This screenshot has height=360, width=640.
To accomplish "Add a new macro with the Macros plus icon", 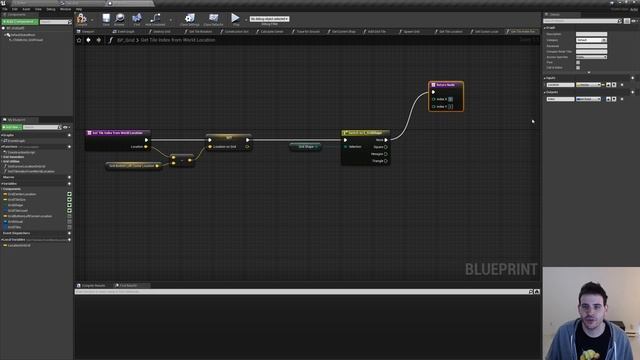I will point(69,177).
